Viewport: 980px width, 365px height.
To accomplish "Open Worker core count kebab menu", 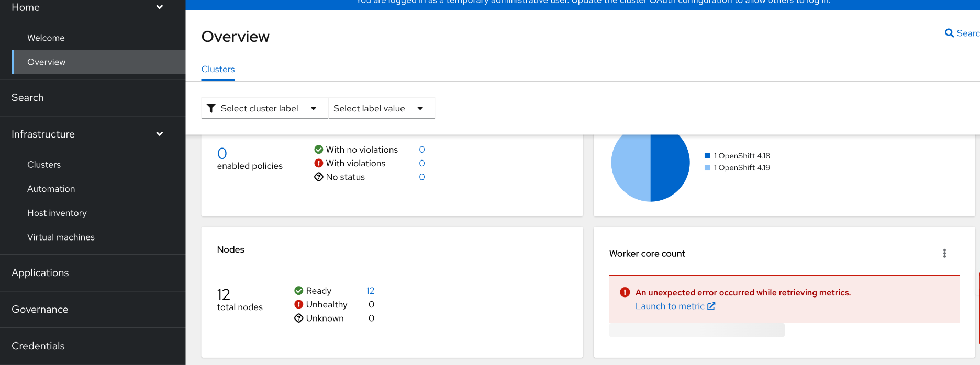I will click(944, 254).
